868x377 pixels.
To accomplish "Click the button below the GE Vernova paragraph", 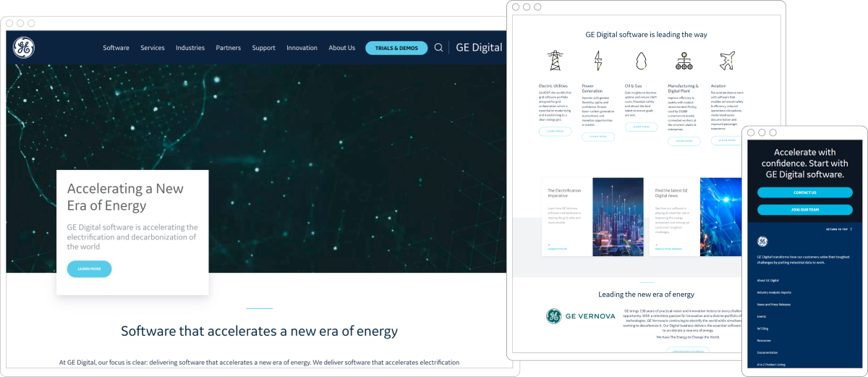I will [688, 351].
